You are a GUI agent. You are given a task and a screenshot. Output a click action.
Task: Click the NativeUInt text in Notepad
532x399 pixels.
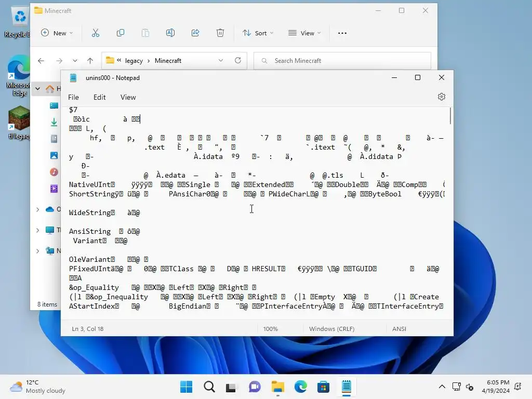89,184
